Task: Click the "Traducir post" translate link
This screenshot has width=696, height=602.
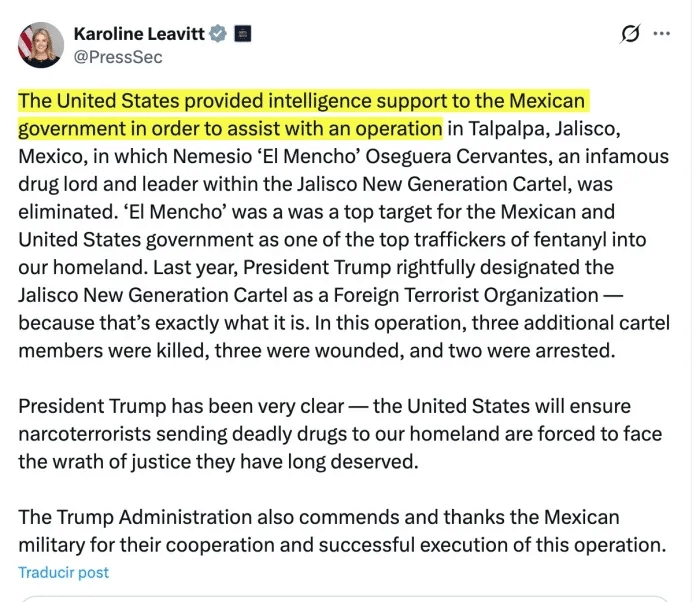Action: point(64,573)
